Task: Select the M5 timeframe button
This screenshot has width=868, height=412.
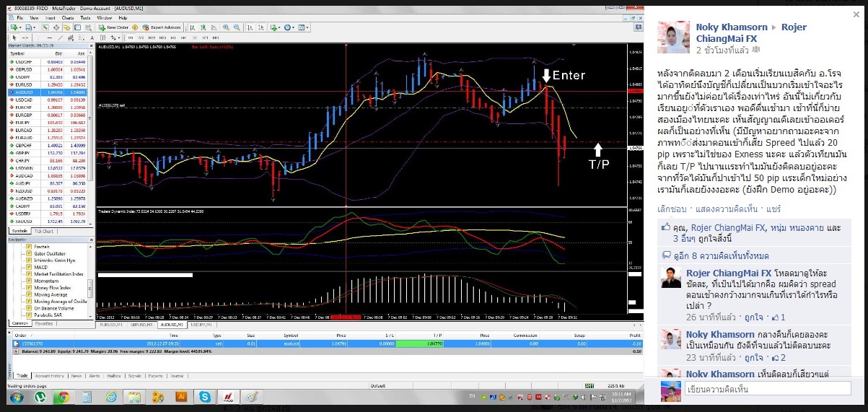Action: tap(141, 38)
